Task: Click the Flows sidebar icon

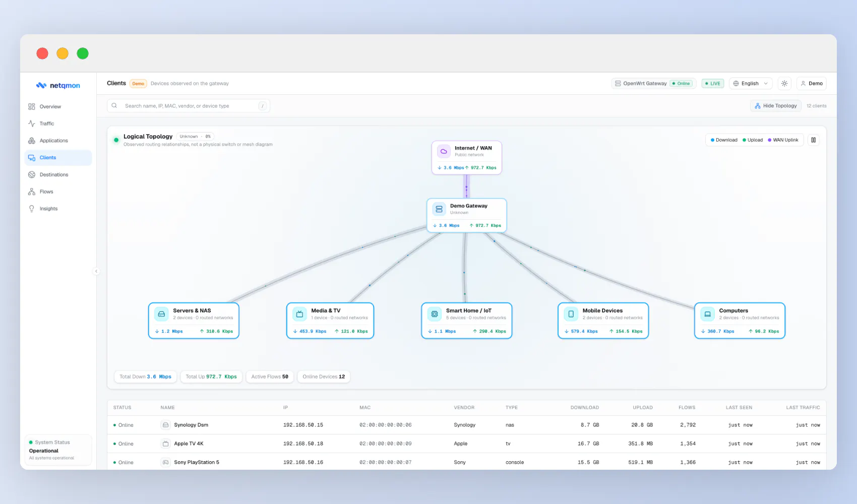Action: click(x=32, y=192)
